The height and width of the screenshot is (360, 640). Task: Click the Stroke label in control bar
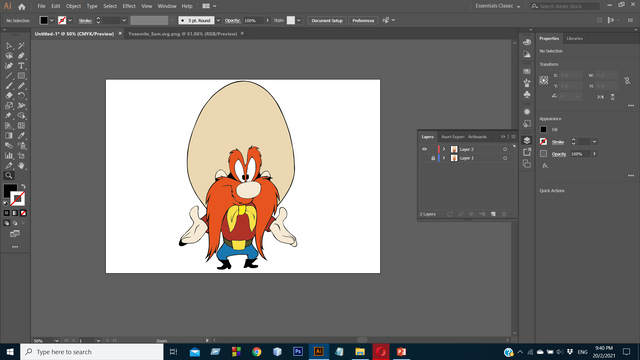85,20
